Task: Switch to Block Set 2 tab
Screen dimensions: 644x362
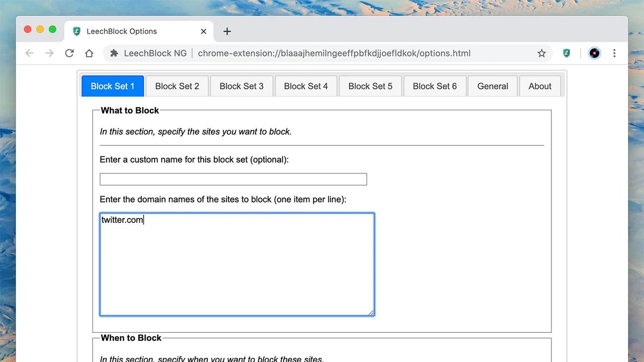Action: 177,86
